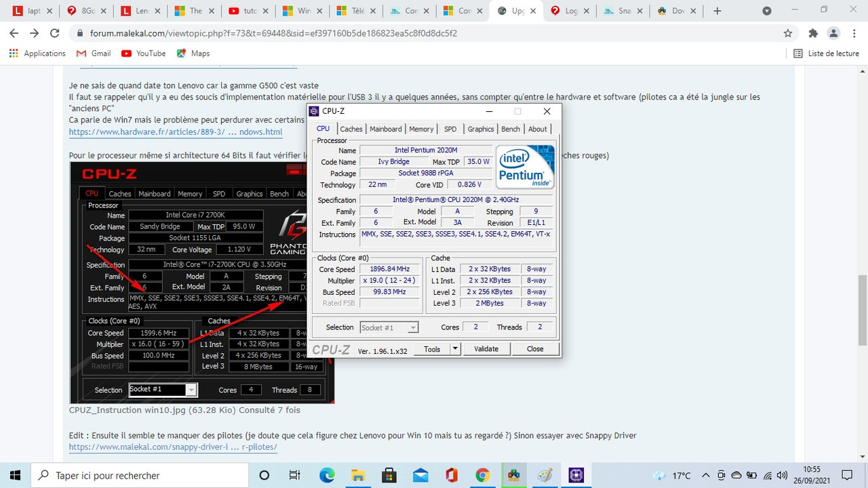The width and height of the screenshot is (868, 488).
Task: Open the SPD tab in CPU-Z window
Action: [450, 129]
